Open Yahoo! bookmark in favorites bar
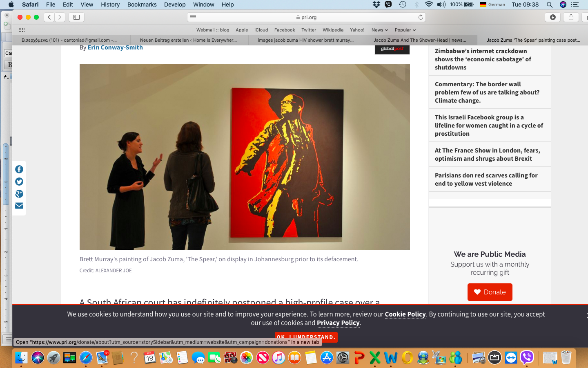The height and width of the screenshot is (368, 588). pos(357,30)
